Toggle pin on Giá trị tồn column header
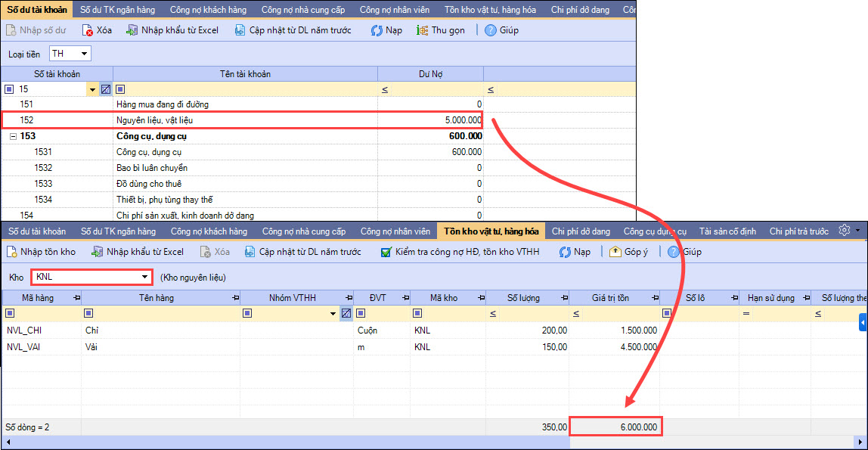868x450 pixels. click(x=654, y=298)
